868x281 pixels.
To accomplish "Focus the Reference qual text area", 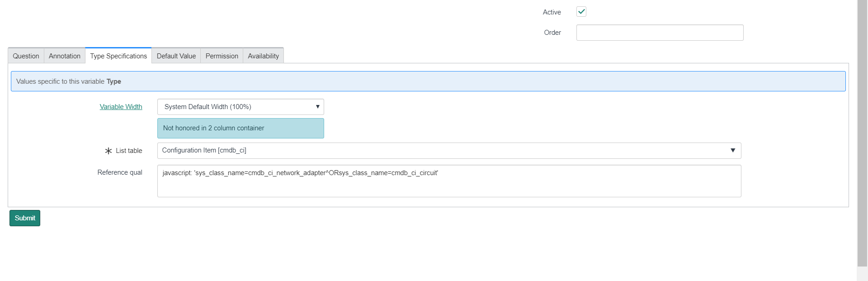I will coord(449,181).
